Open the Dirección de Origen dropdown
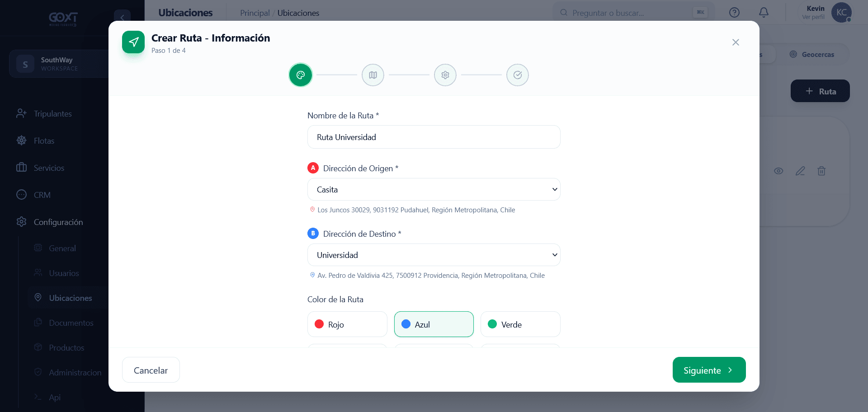The height and width of the screenshot is (412, 868). 434,189
